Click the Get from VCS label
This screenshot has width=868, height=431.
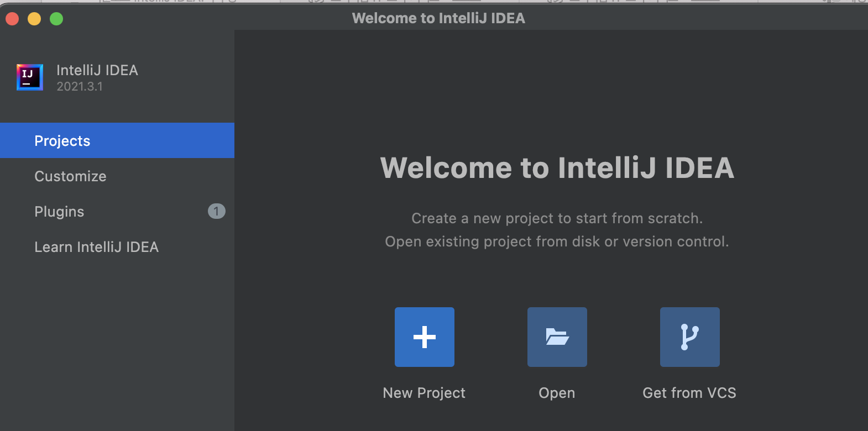coord(689,393)
